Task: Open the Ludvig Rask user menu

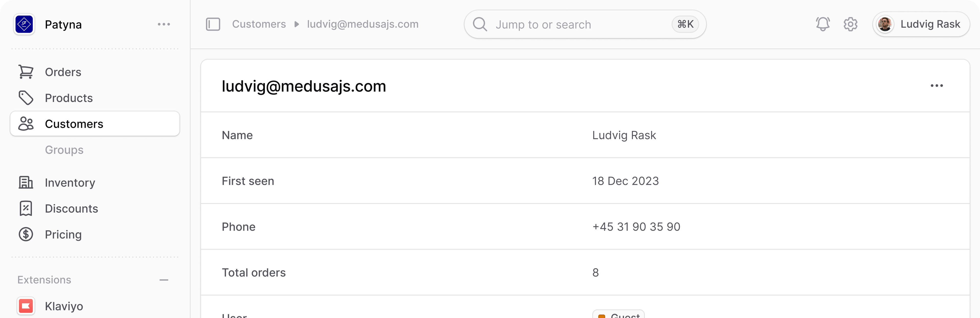Action: pyautogui.click(x=921, y=24)
